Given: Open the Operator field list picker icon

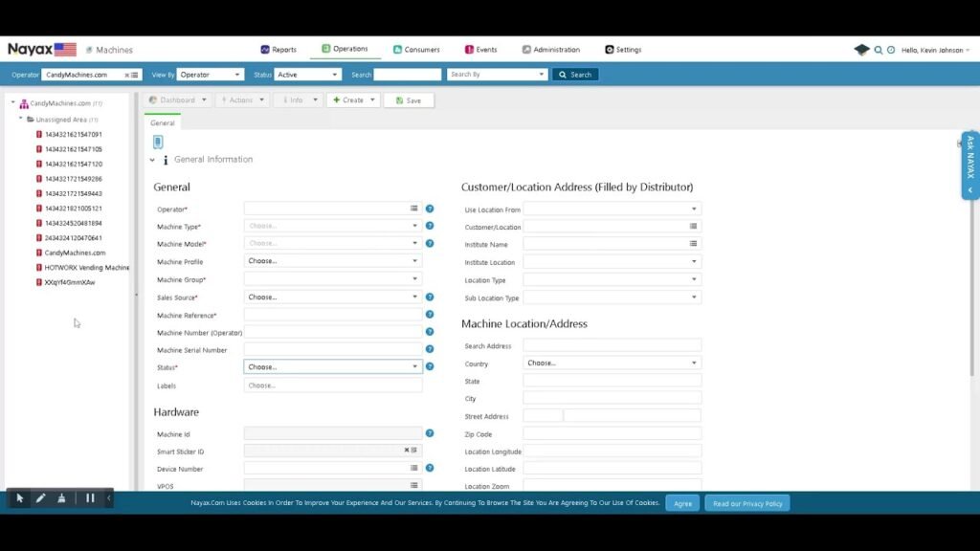Looking at the screenshot, I should (x=413, y=208).
